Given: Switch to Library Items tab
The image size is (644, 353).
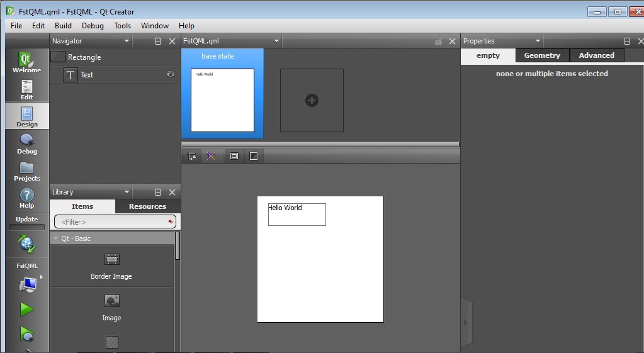Looking at the screenshot, I should point(82,206).
